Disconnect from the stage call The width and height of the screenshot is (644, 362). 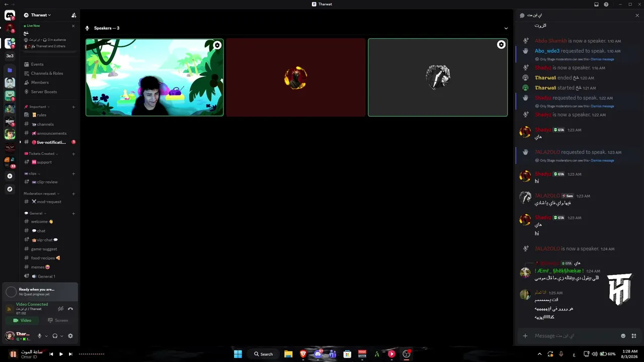pyautogui.click(x=70, y=309)
